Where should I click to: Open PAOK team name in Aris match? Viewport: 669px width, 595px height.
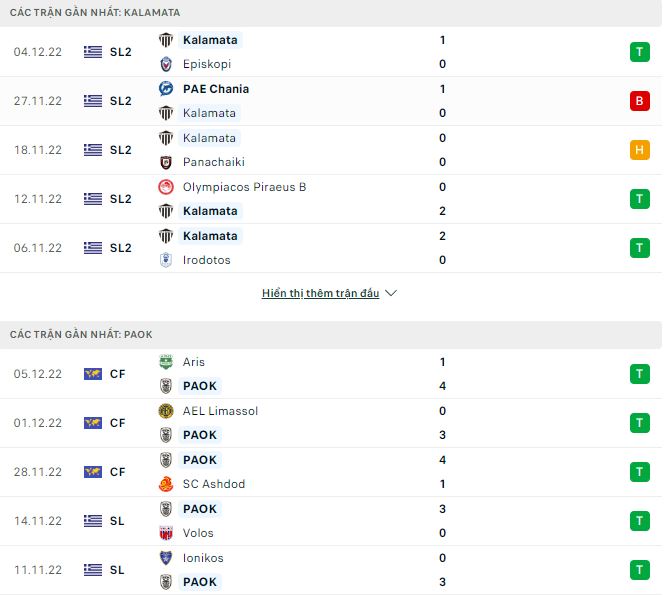200,386
